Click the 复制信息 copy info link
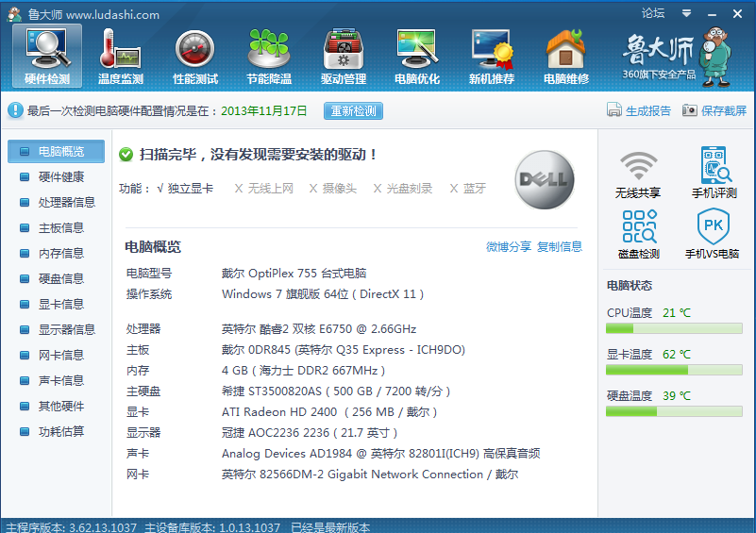The height and width of the screenshot is (533, 756). [x=560, y=247]
